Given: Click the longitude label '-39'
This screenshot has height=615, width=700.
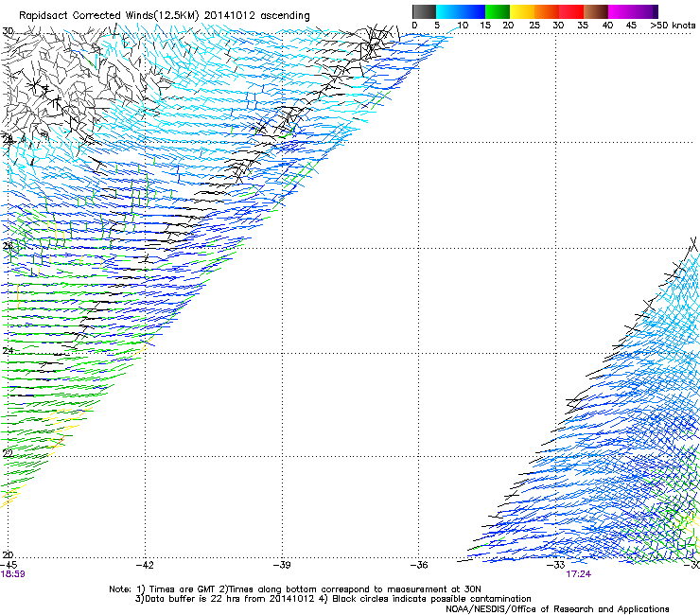Looking at the screenshot, I should pos(282,565).
